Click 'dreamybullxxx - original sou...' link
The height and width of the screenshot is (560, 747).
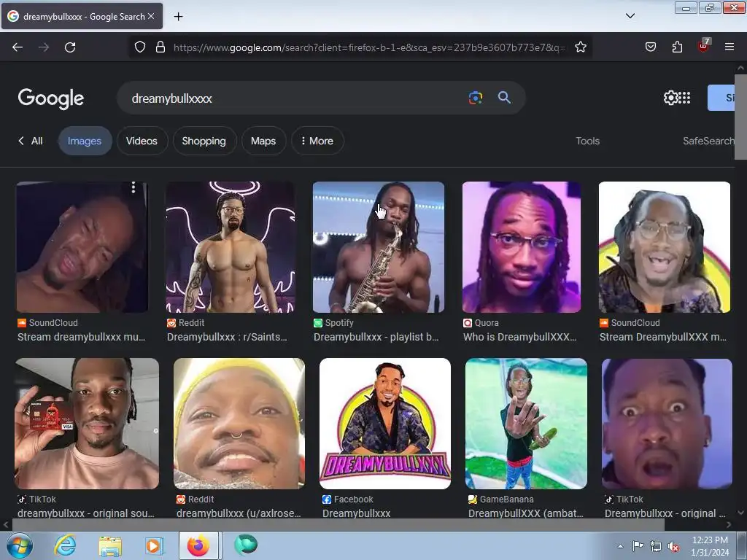point(86,513)
